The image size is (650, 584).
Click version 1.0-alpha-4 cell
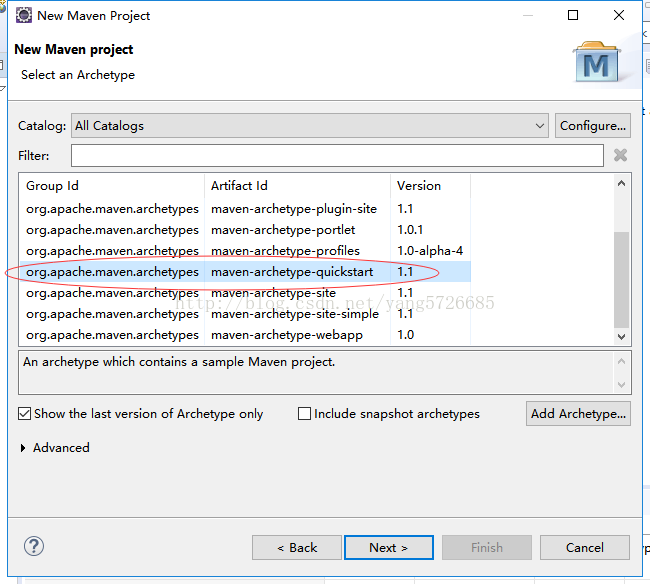(430, 251)
